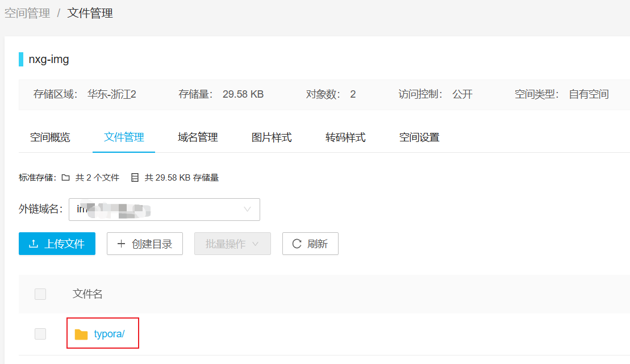Viewport: 630px width, 364px height.
Task: Click the upload arrow icon on 上传文件
Action: point(34,244)
